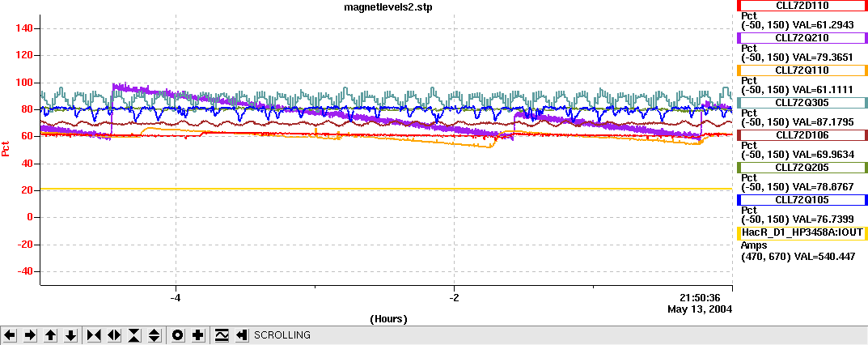Expand the time axis with outward triangles icon
The width and height of the screenshot is (868, 345).
pyautogui.click(x=114, y=335)
